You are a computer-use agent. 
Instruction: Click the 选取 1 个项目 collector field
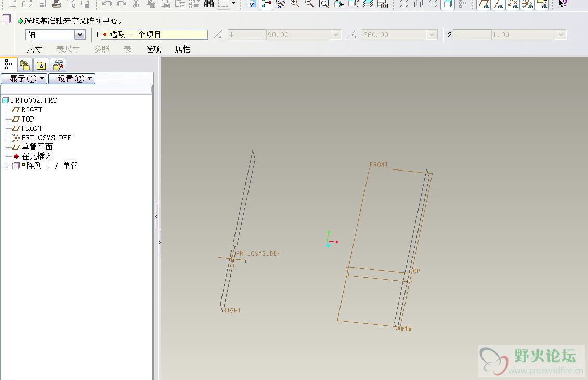[154, 35]
